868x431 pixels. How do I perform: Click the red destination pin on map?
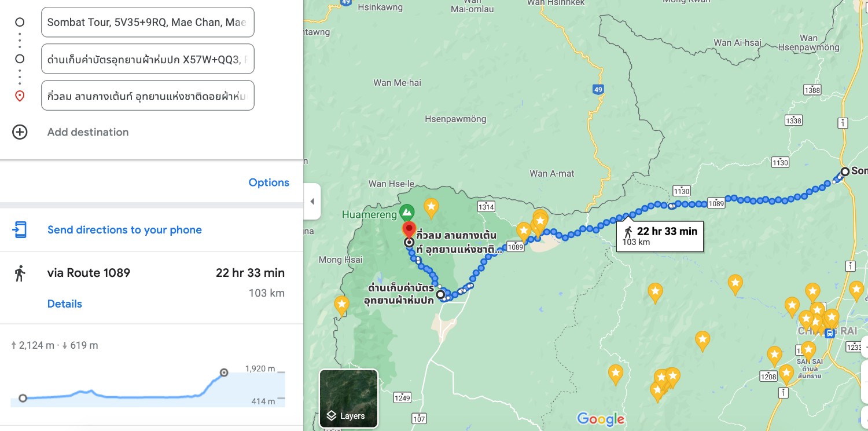[409, 228]
